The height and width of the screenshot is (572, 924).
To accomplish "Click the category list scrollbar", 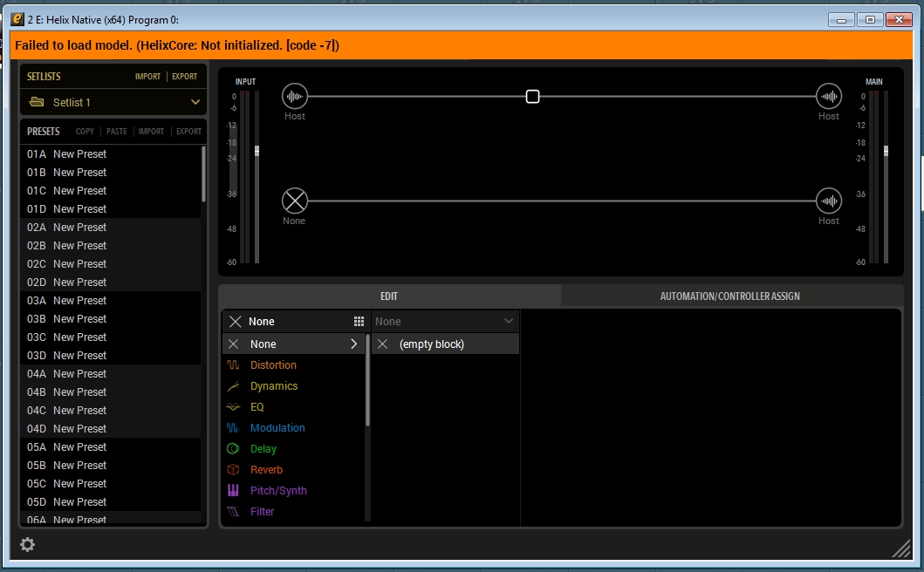I will coord(367,380).
